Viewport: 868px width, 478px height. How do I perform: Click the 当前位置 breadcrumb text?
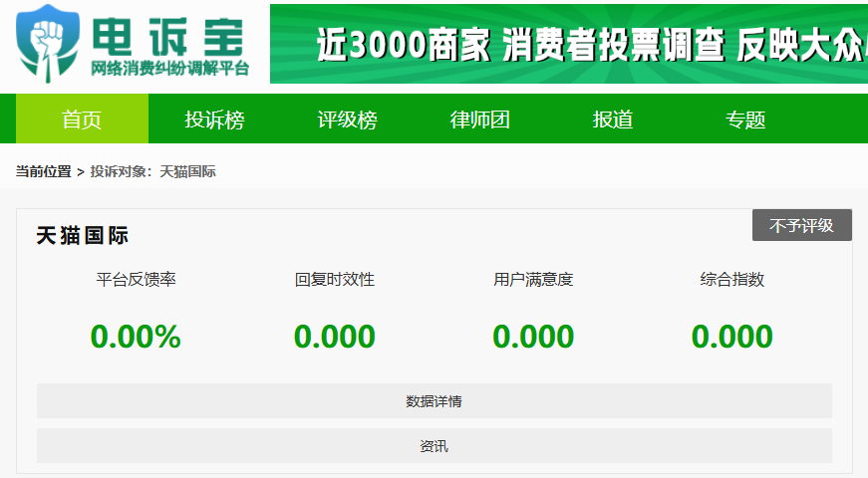[43, 171]
